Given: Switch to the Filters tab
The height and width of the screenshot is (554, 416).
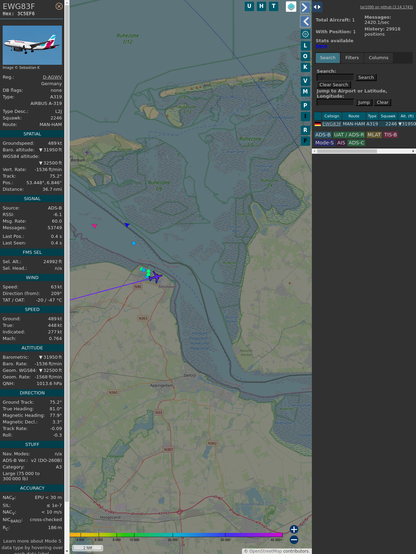Looking at the screenshot, I should (352, 58).
